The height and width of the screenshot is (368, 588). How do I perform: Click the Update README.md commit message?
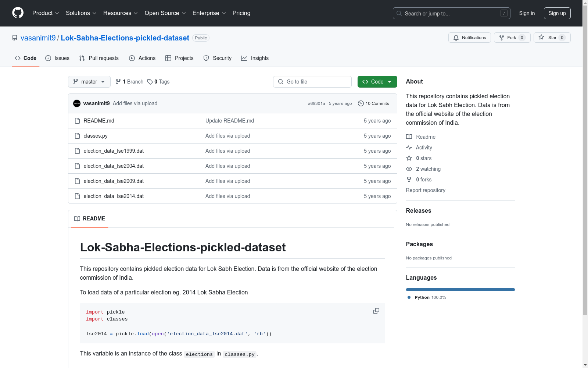point(230,121)
